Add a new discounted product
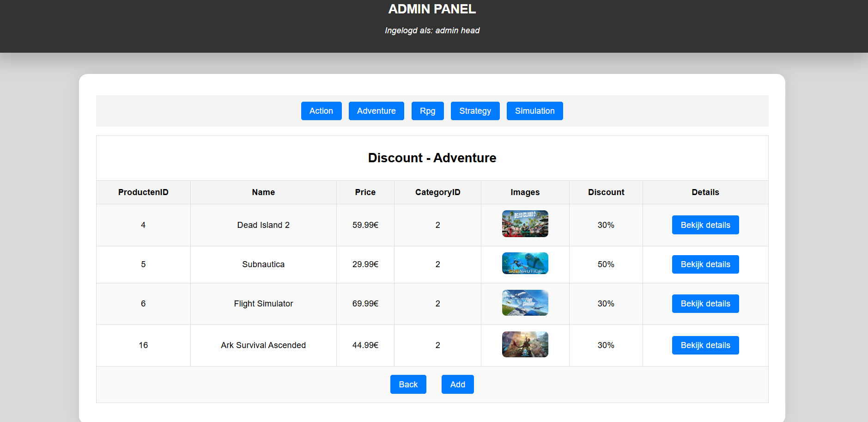The height and width of the screenshot is (422, 868). click(x=457, y=384)
